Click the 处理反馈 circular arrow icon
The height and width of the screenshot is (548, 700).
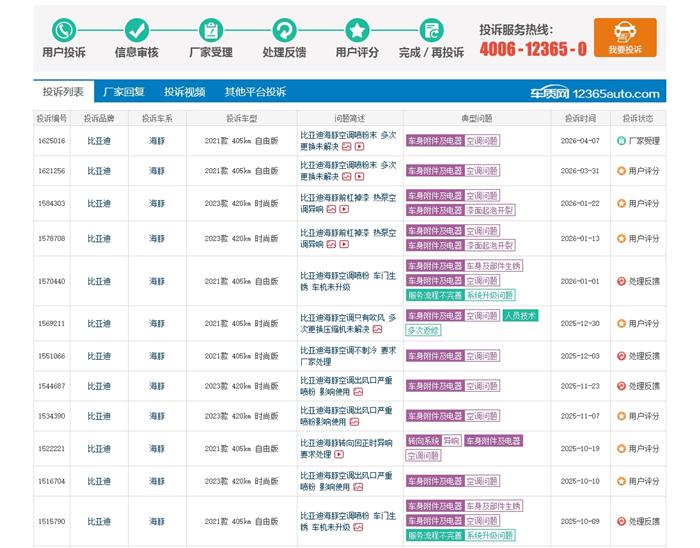284,29
